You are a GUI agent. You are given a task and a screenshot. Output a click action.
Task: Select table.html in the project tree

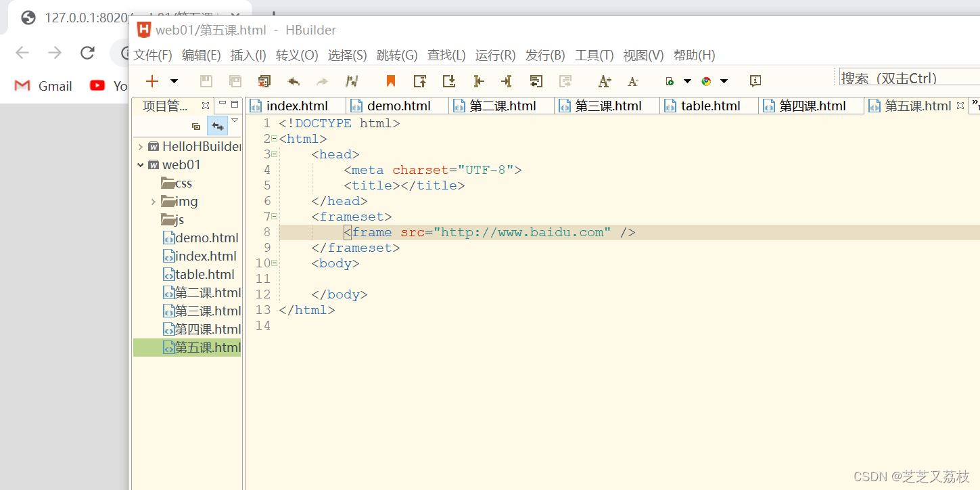pyautogui.click(x=199, y=275)
